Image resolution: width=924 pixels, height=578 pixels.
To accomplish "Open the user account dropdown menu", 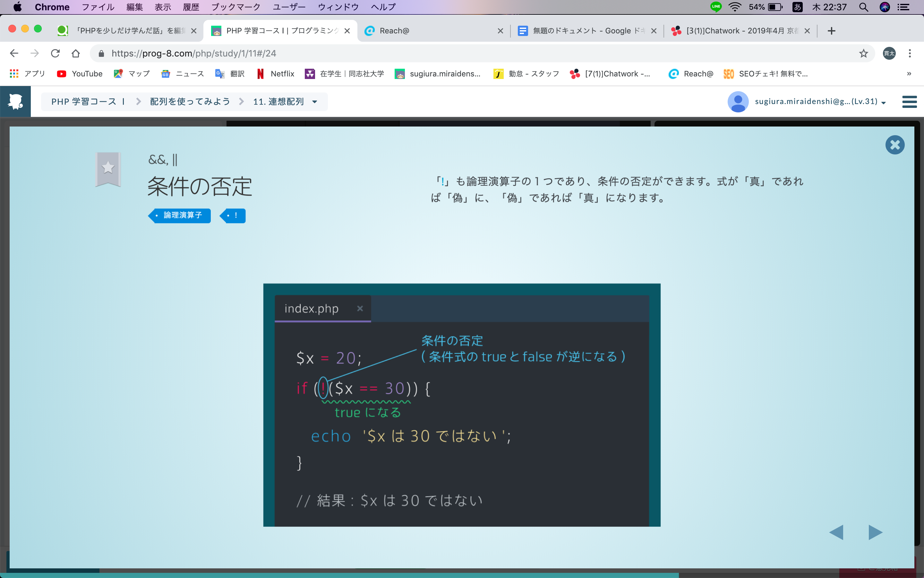I will click(x=820, y=102).
